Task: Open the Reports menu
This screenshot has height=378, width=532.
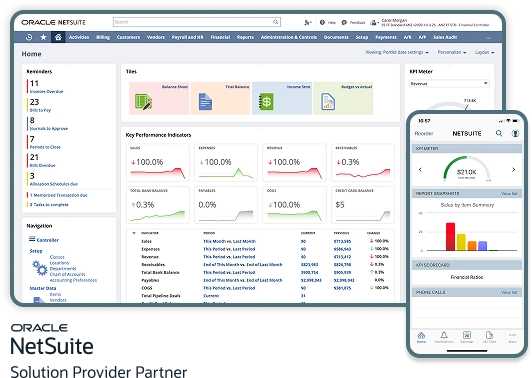Action: coord(245,37)
